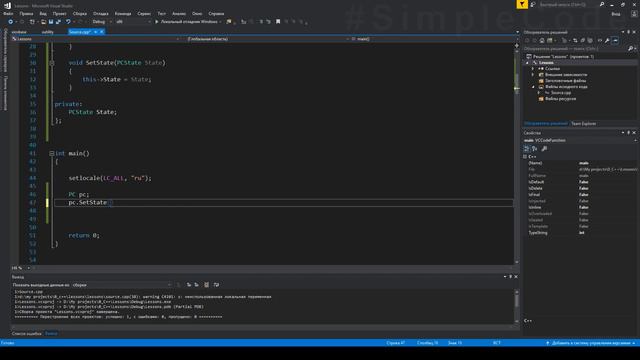Select the Заголовочные файлы folder
640x360 pixels.
point(565,81)
